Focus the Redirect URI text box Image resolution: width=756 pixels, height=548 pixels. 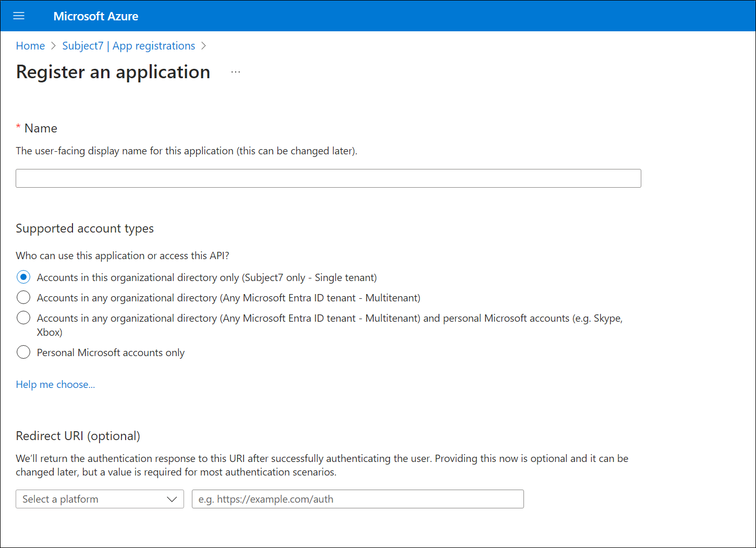[x=357, y=499]
